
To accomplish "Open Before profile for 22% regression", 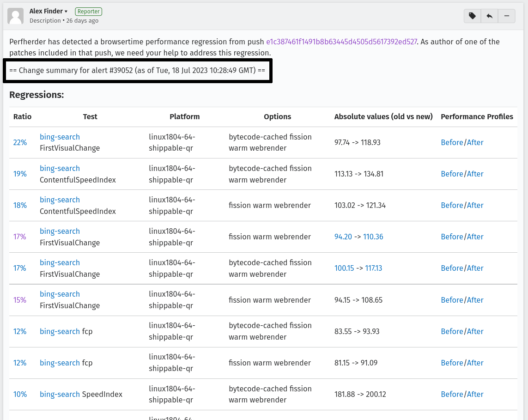I will [452, 142].
